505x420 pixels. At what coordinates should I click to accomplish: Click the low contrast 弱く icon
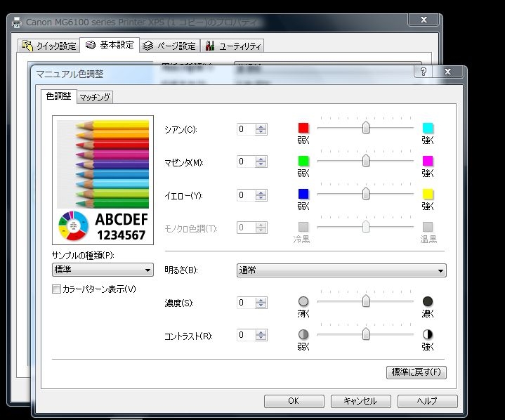pyautogui.click(x=303, y=334)
